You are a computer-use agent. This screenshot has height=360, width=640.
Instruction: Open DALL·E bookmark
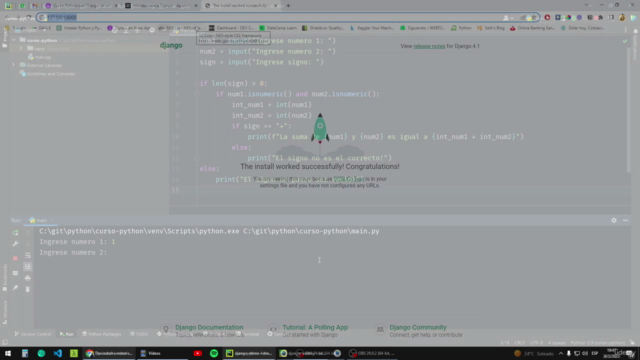tap(41, 28)
